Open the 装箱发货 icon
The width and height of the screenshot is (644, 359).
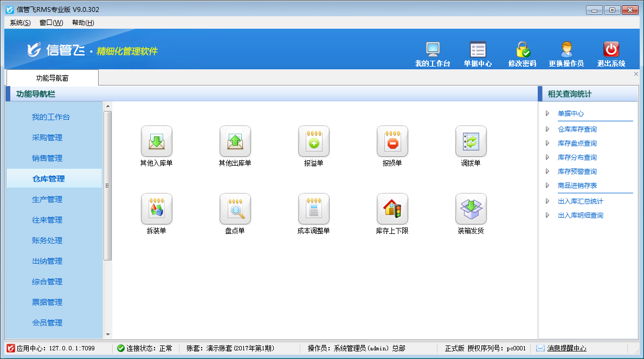click(x=471, y=209)
